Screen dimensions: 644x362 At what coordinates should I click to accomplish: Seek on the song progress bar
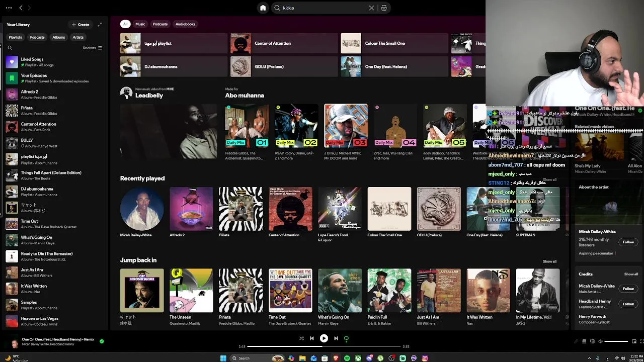[324, 346]
